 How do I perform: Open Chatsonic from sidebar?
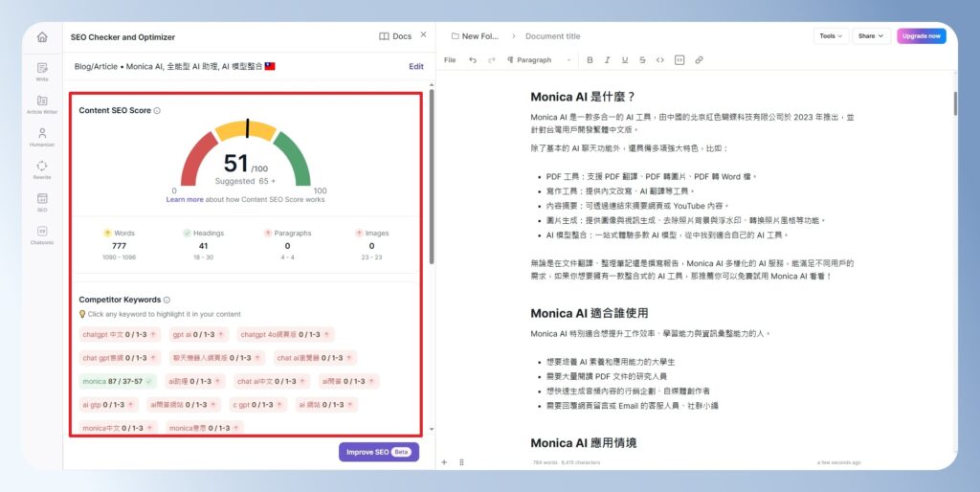point(42,235)
